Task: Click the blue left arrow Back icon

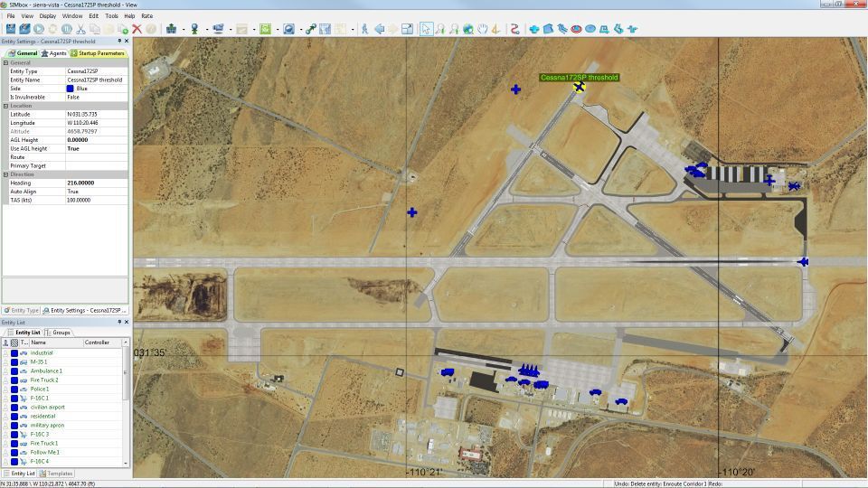Action: (379, 29)
